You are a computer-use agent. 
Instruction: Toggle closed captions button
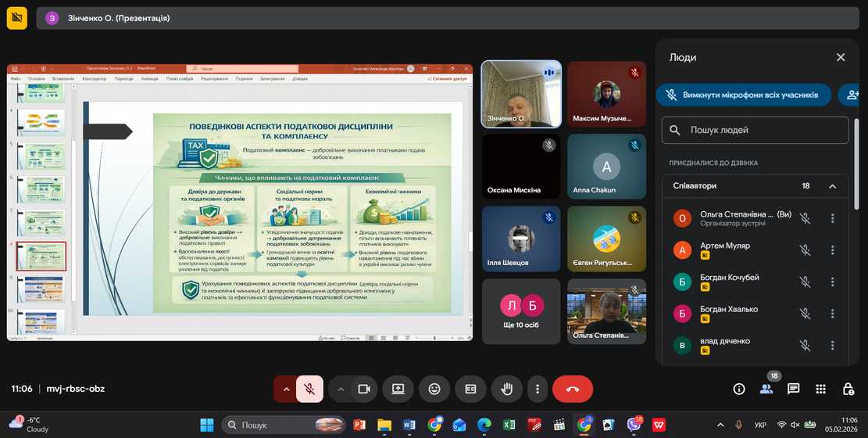click(x=470, y=389)
